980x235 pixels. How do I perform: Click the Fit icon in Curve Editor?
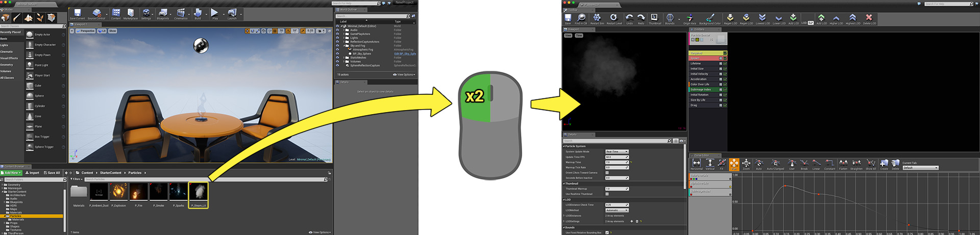(722, 164)
